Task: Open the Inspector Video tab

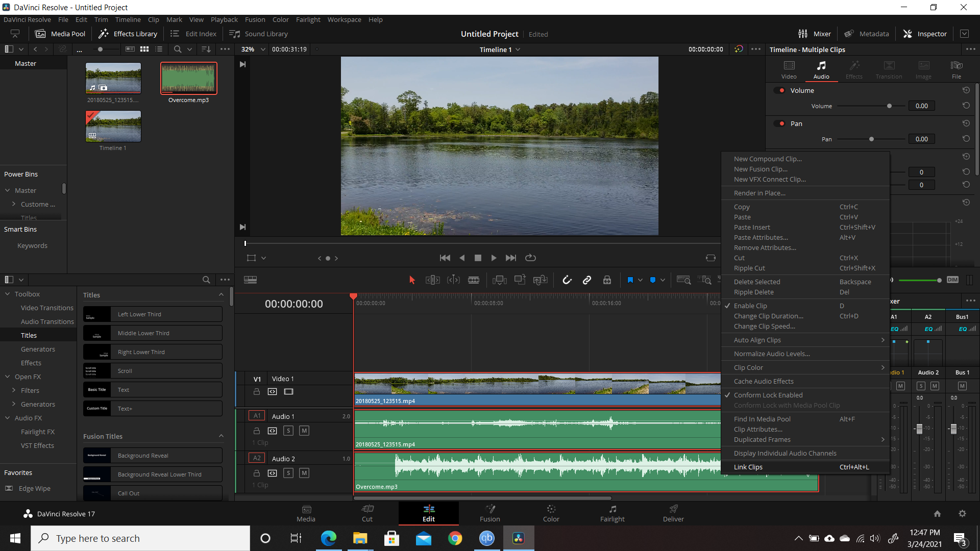Action: 789,70
